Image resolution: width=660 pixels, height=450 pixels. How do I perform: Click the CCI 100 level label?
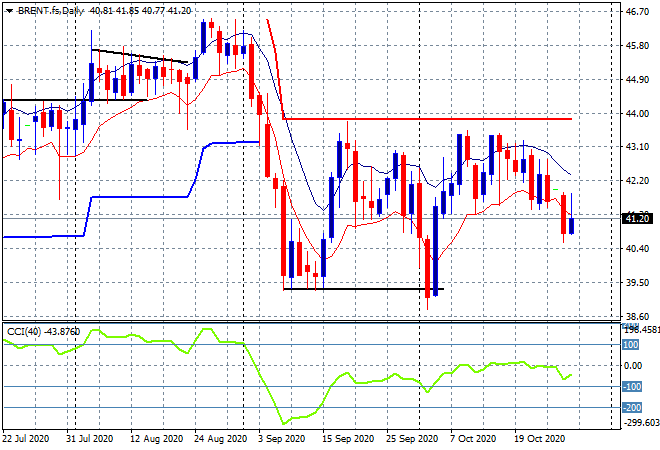pos(631,345)
